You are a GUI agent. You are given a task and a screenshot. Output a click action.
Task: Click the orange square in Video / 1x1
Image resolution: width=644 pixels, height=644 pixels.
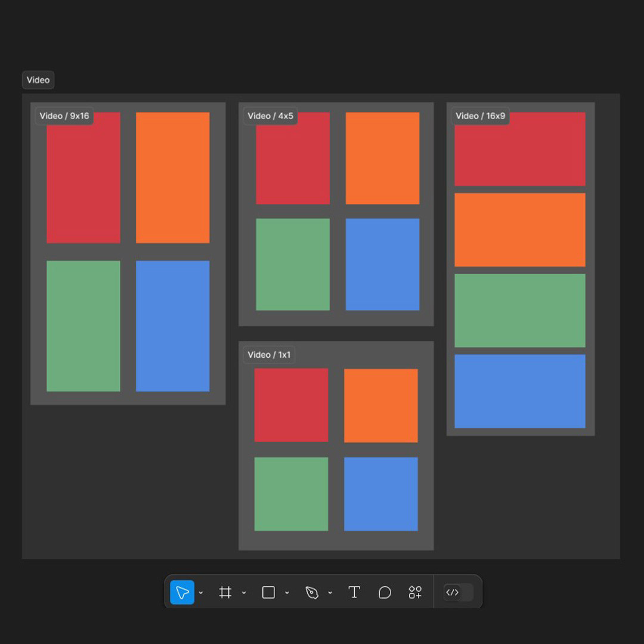[x=380, y=406]
